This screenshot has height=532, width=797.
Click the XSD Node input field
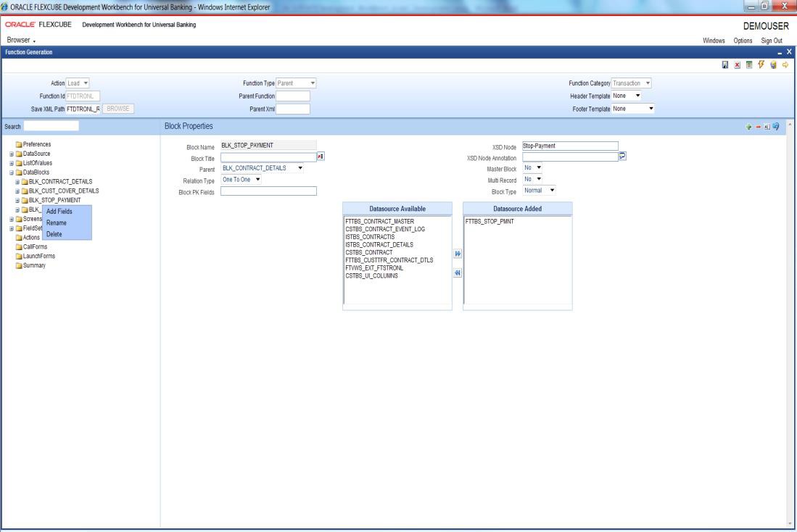[x=570, y=146]
